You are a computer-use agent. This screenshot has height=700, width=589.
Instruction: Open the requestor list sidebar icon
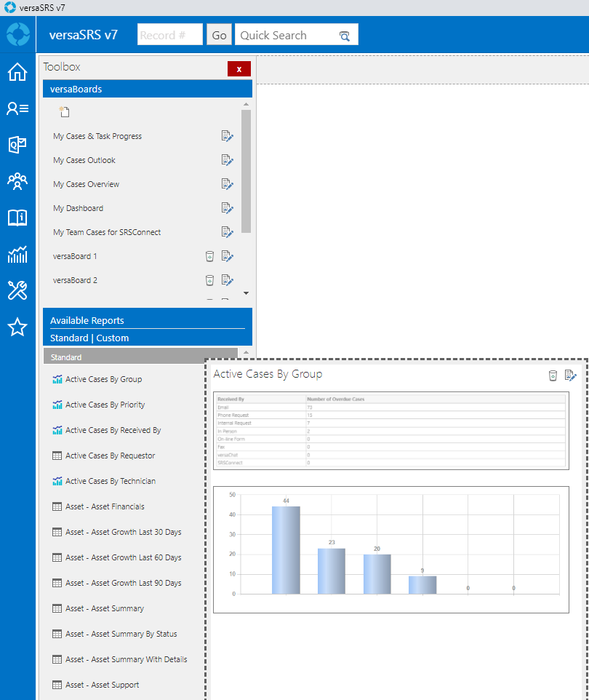coord(17,108)
